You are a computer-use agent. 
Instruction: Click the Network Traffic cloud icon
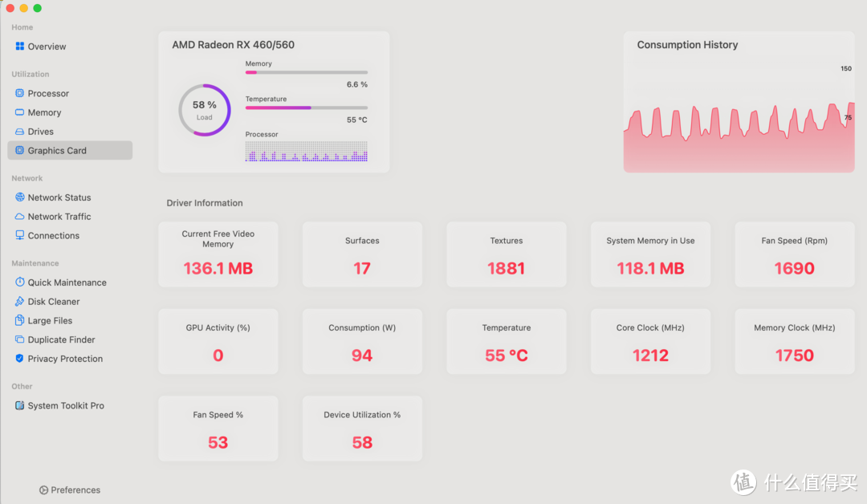tap(20, 217)
